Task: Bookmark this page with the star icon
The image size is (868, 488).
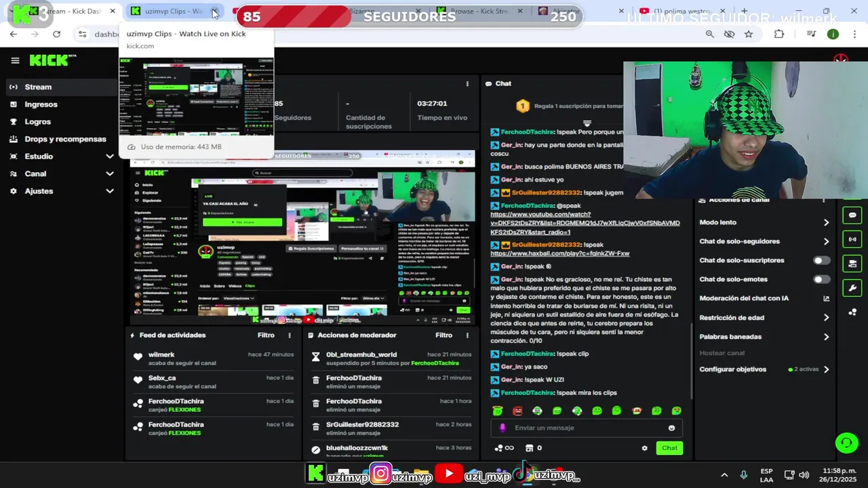Action: click(749, 34)
